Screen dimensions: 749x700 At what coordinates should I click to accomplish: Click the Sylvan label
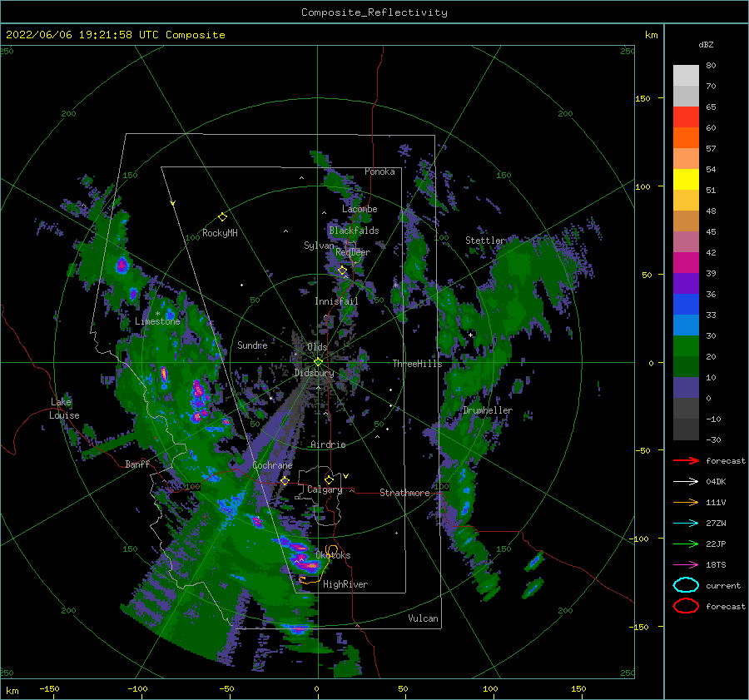319,246
